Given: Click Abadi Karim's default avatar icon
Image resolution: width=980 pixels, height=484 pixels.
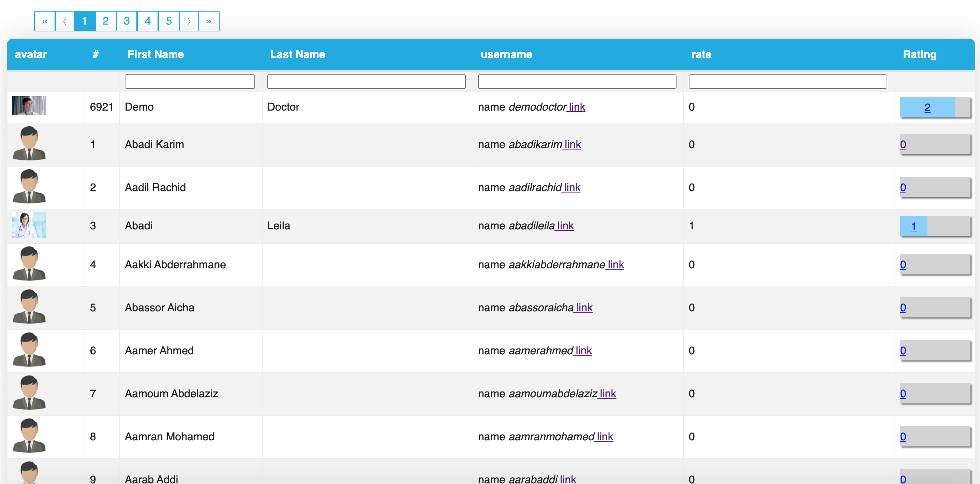Looking at the screenshot, I should pyautogui.click(x=29, y=144).
